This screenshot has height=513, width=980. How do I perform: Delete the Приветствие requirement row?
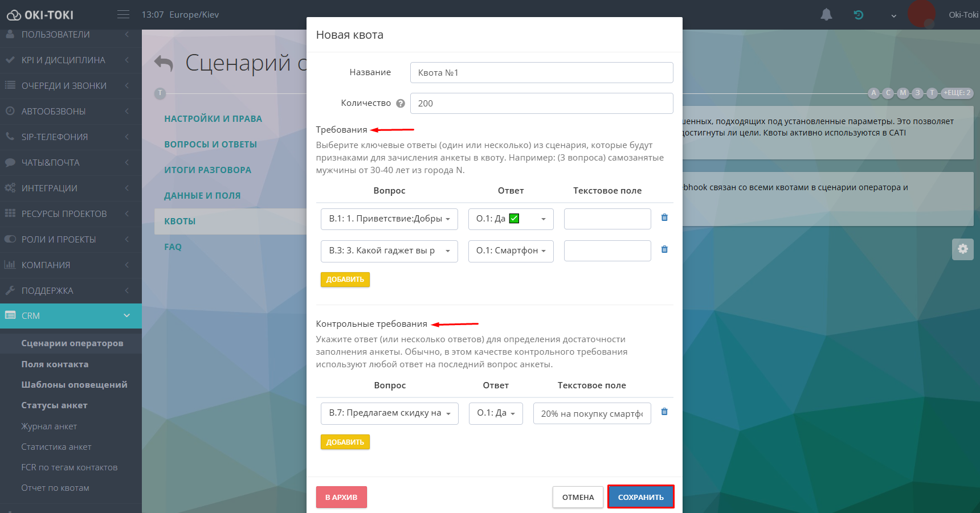(x=664, y=217)
